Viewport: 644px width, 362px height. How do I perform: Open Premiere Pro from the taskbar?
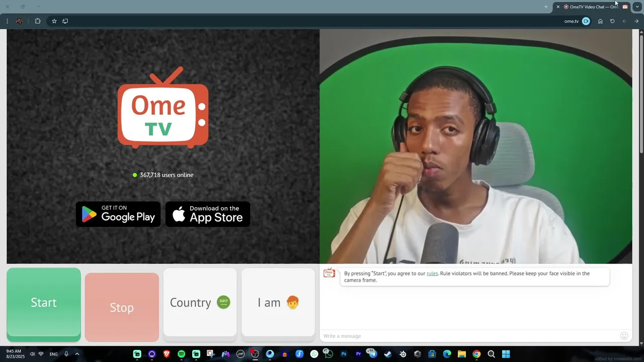[359, 354]
